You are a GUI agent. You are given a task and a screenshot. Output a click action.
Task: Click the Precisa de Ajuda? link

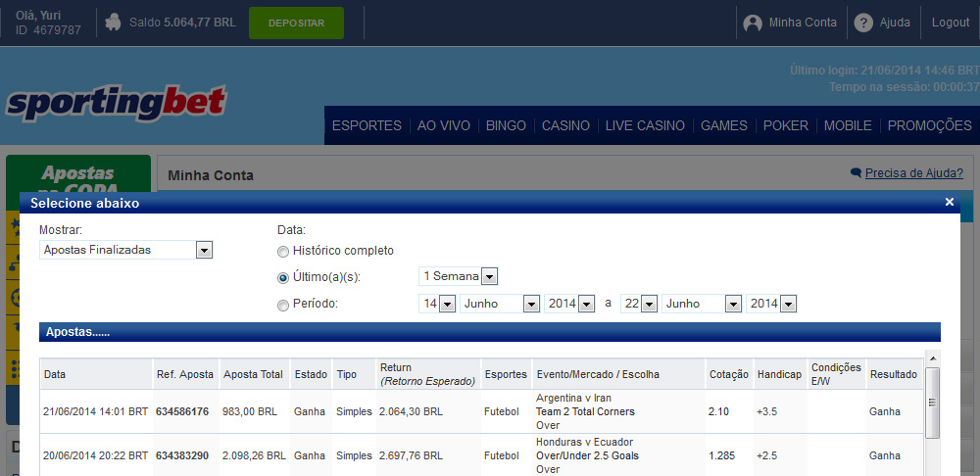point(913,173)
